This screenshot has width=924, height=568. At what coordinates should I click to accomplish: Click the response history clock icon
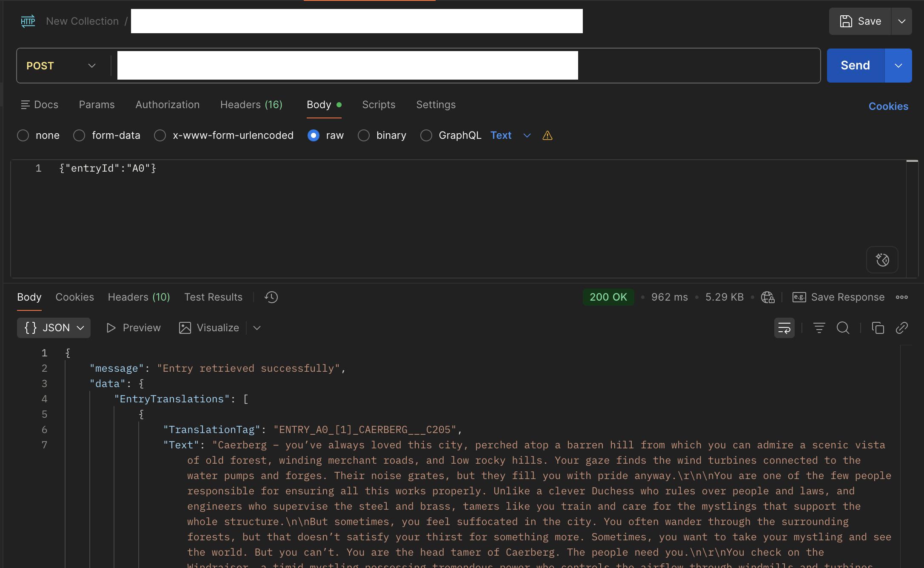click(271, 297)
